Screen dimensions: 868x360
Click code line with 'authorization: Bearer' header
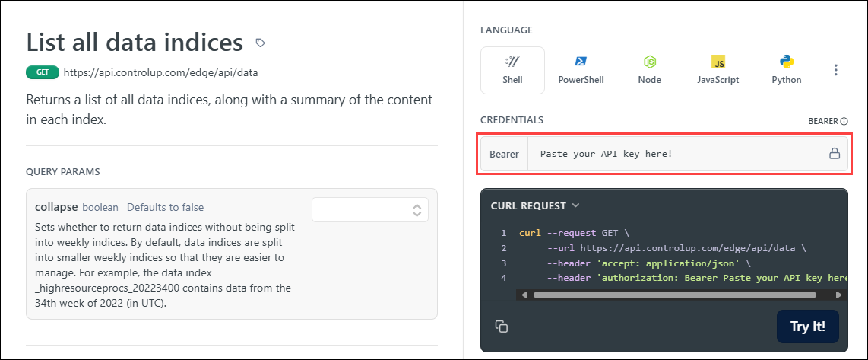click(696, 278)
